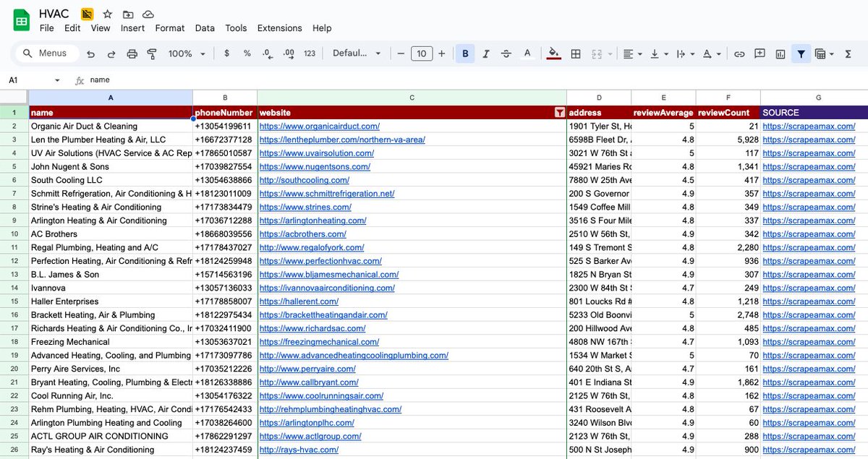
Task: Redo the last action
Action: tap(111, 53)
